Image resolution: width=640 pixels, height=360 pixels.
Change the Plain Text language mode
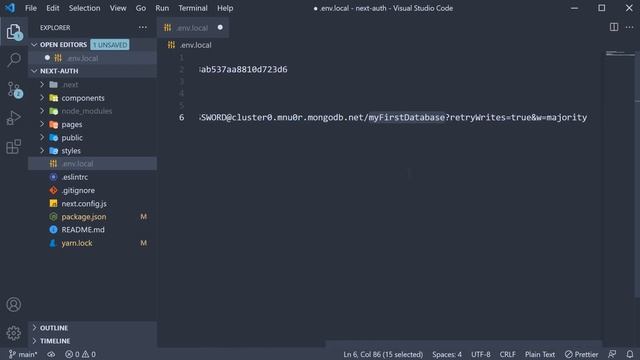540,354
